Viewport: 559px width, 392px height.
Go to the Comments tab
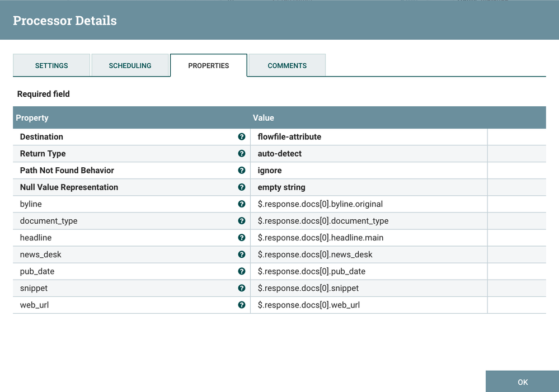[287, 65]
